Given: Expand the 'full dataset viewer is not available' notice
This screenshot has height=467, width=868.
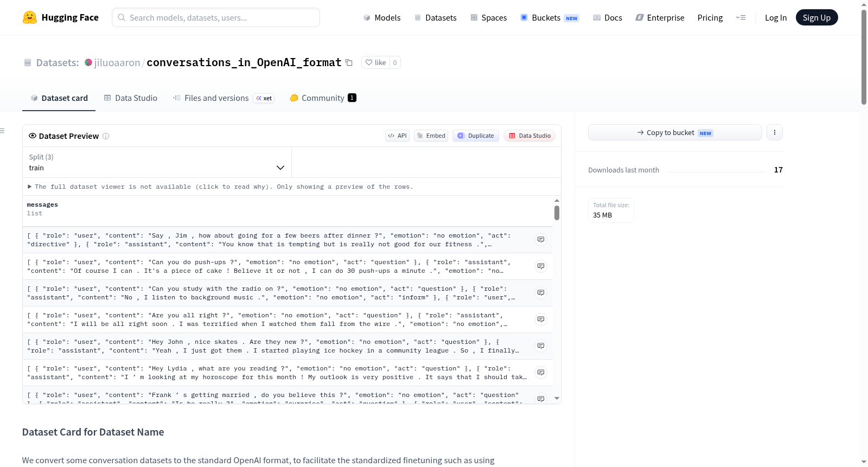Looking at the screenshot, I should click(x=221, y=187).
